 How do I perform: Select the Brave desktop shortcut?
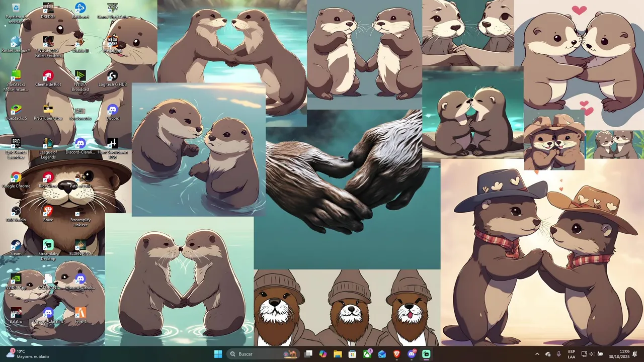(x=48, y=214)
